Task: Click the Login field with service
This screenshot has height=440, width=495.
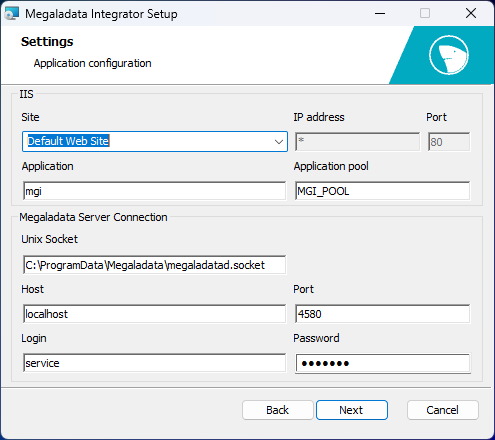Action: click(154, 363)
